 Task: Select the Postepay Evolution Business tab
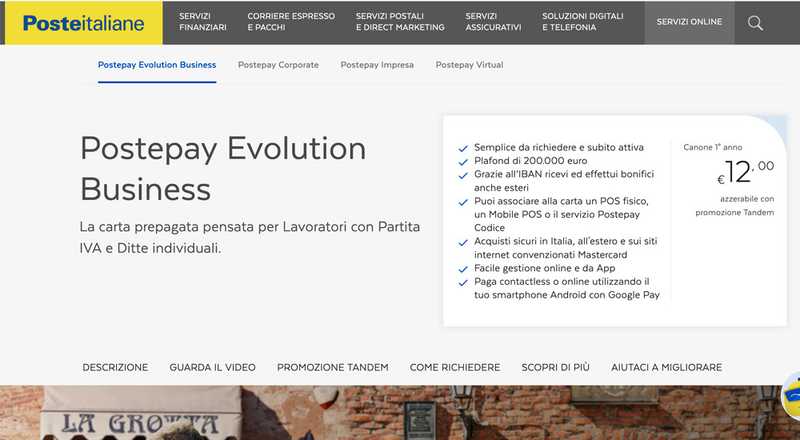click(157, 65)
